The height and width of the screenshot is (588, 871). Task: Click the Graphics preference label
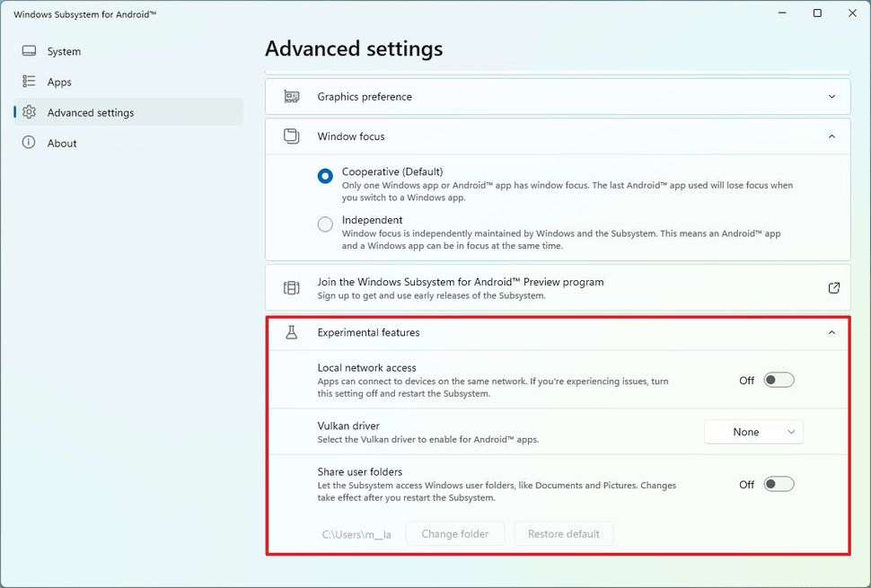365,97
